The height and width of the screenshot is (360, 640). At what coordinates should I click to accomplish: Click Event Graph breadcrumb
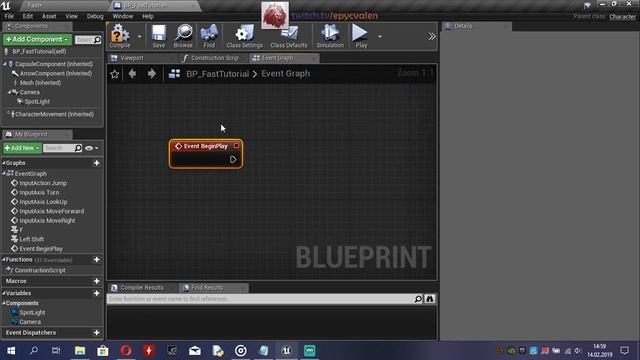(x=286, y=74)
